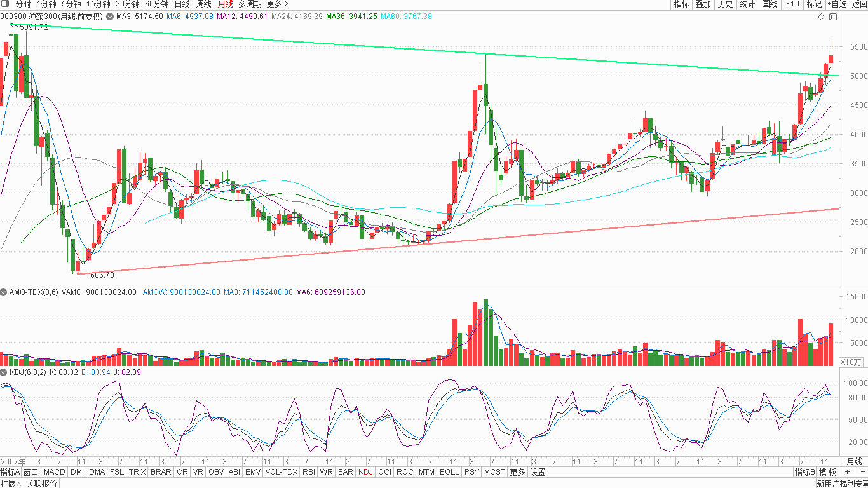Switch indicator to CR
The width and height of the screenshot is (868, 488).
click(x=182, y=472)
